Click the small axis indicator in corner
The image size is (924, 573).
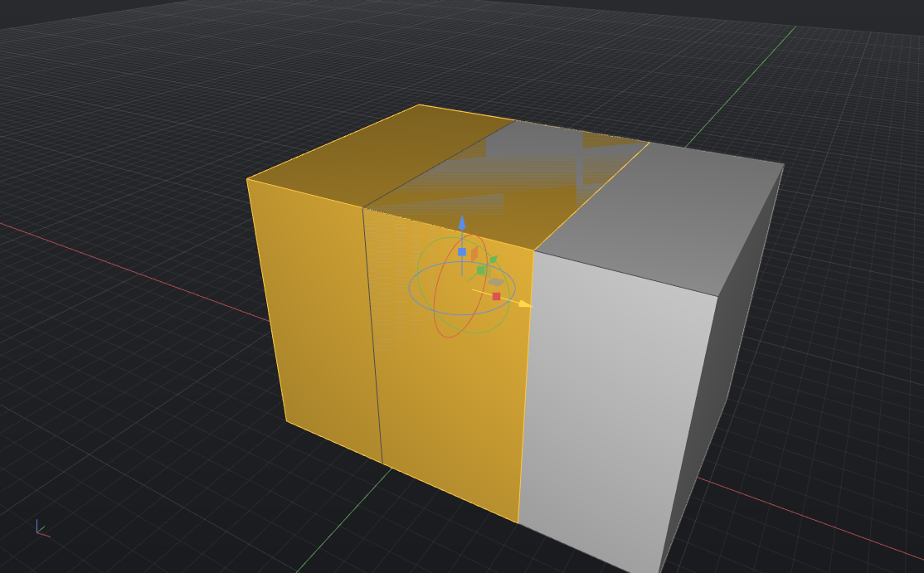[x=42, y=528]
